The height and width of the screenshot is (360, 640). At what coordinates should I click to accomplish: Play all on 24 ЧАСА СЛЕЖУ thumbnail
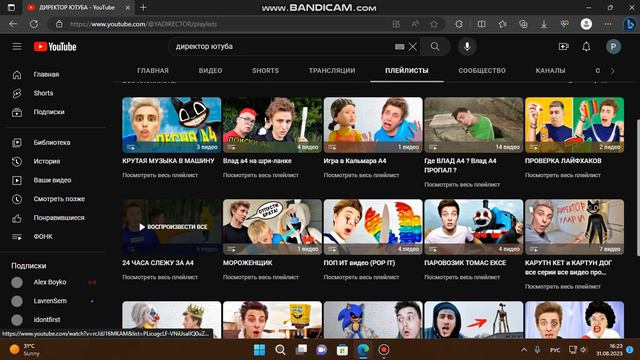point(171,227)
